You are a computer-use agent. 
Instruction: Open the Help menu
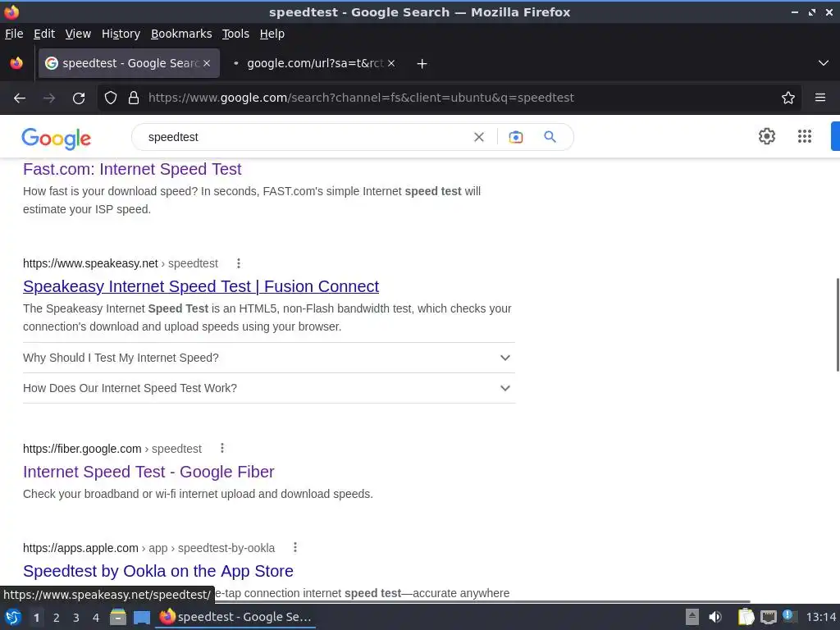pyautogui.click(x=272, y=34)
